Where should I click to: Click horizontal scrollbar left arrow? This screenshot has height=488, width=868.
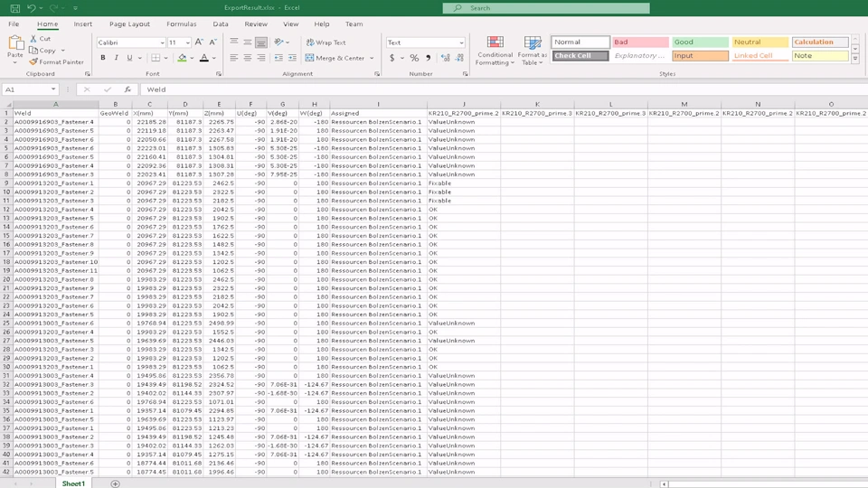pos(664,484)
